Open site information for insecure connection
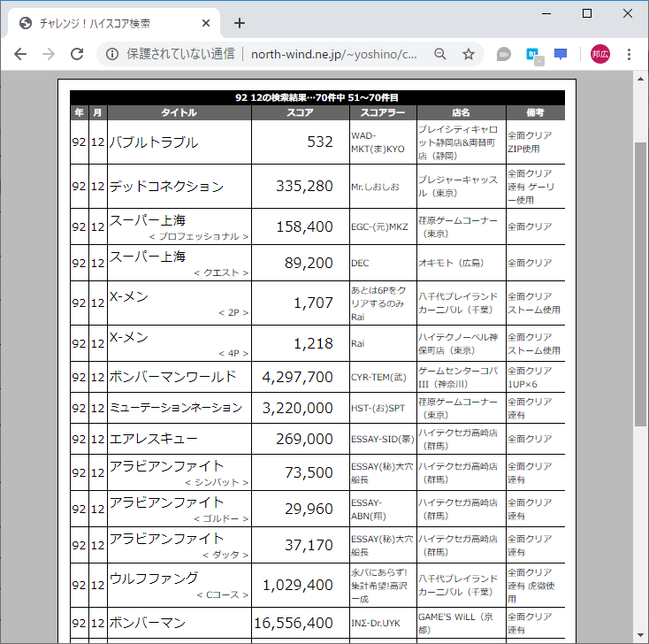Viewport: 649px width, 644px height. [112, 54]
